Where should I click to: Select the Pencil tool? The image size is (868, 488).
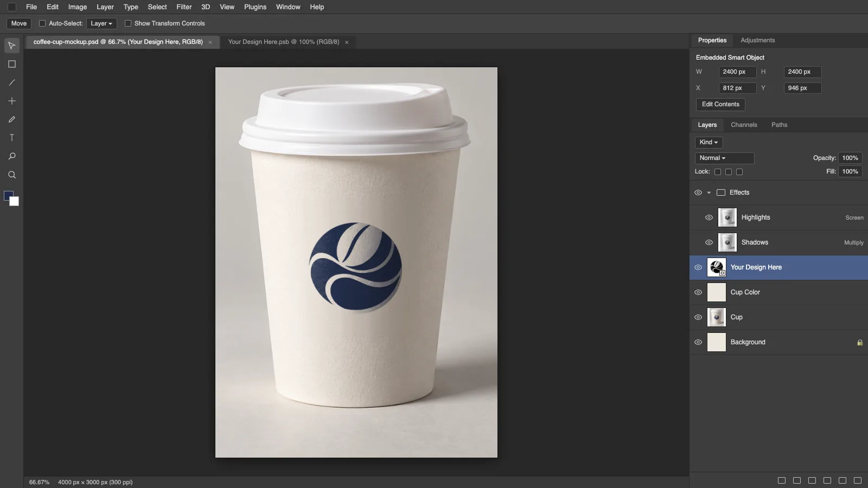(11, 119)
